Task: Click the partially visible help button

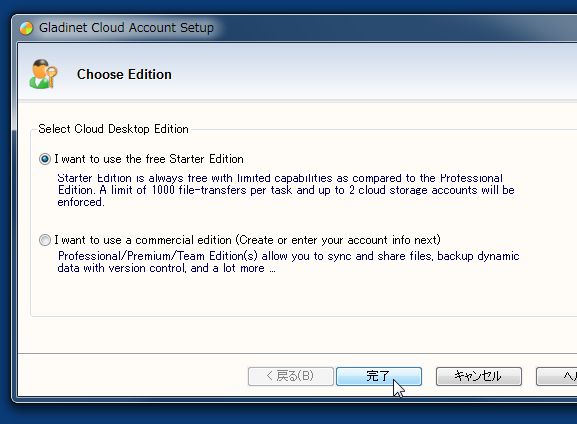Action: [x=556, y=376]
